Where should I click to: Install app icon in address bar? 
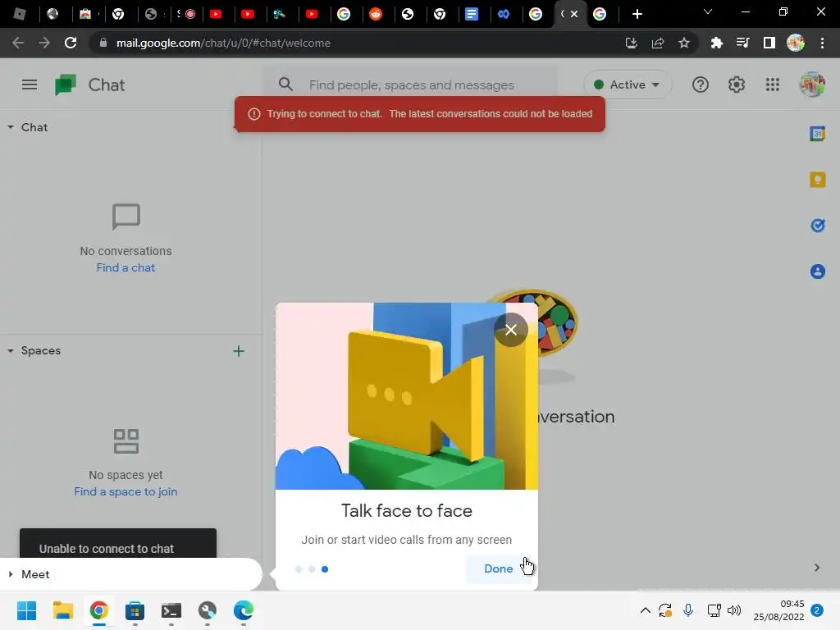(x=632, y=43)
